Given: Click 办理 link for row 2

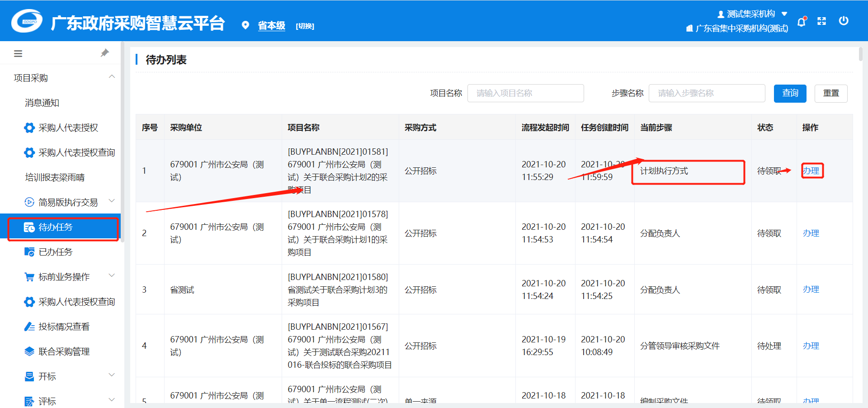Looking at the screenshot, I should tap(811, 233).
